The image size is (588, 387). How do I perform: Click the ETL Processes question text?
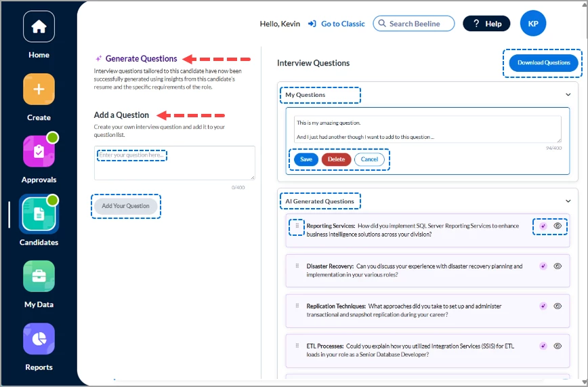click(x=411, y=350)
